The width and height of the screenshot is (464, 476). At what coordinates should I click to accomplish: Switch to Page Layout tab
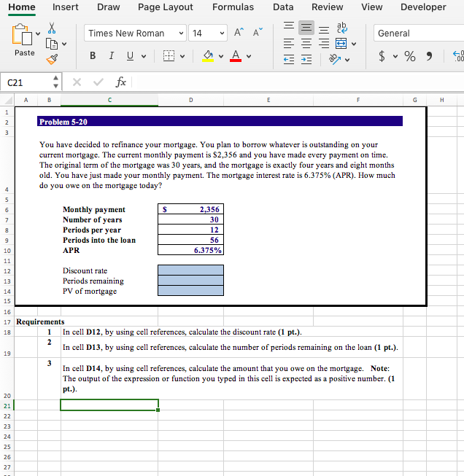166,7
